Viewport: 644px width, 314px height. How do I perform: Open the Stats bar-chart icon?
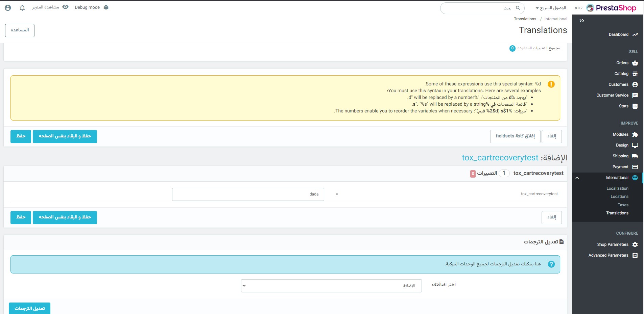pyautogui.click(x=635, y=106)
